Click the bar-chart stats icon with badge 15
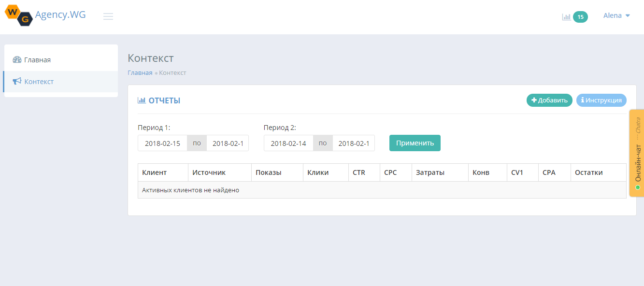The height and width of the screenshot is (286, 644). 566,16
